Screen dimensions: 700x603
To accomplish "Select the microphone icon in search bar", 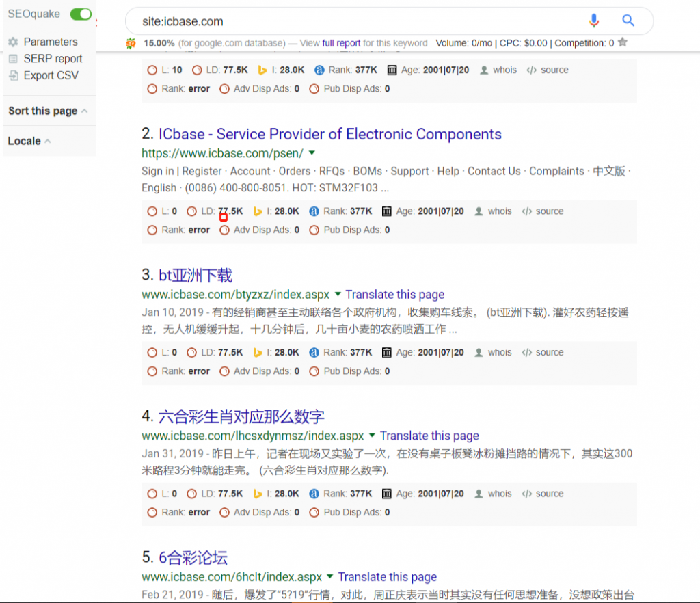I will (594, 21).
